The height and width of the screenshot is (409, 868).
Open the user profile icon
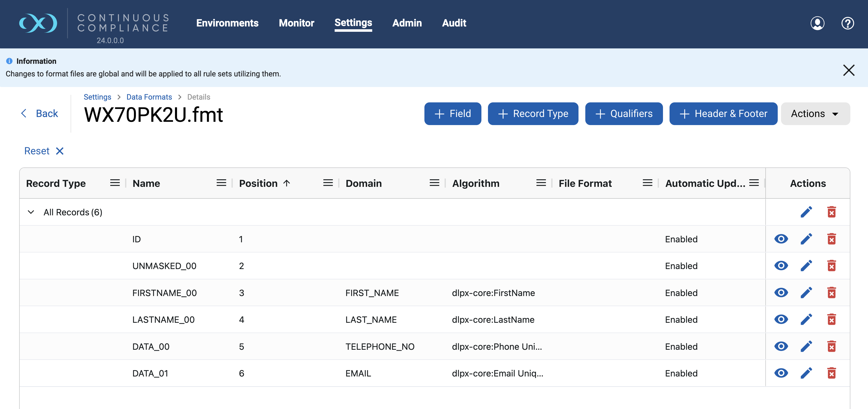coord(817,23)
